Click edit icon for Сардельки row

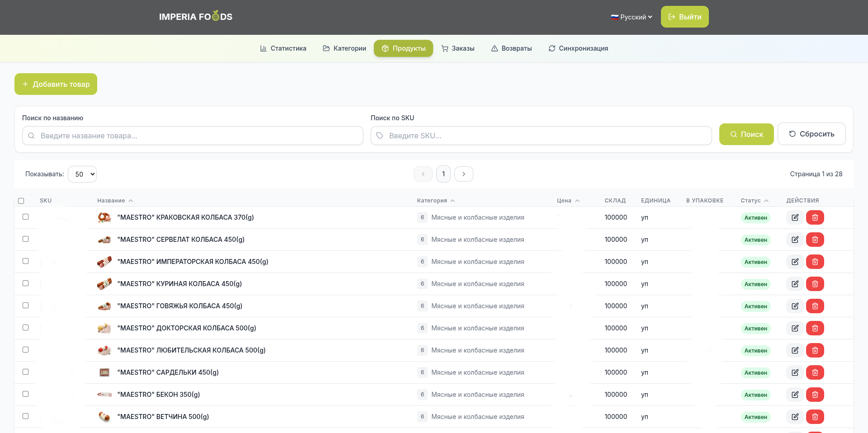[x=795, y=372]
